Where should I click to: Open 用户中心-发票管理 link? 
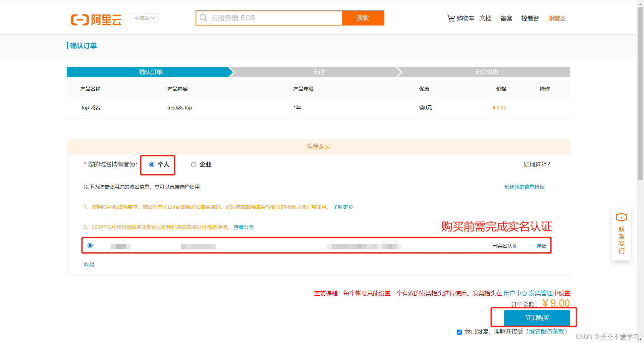tap(528, 293)
